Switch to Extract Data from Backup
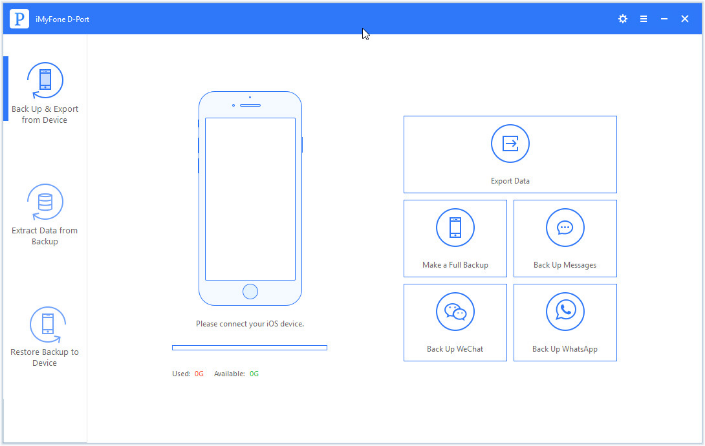Screen dimensions: 705x446 click(x=45, y=214)
